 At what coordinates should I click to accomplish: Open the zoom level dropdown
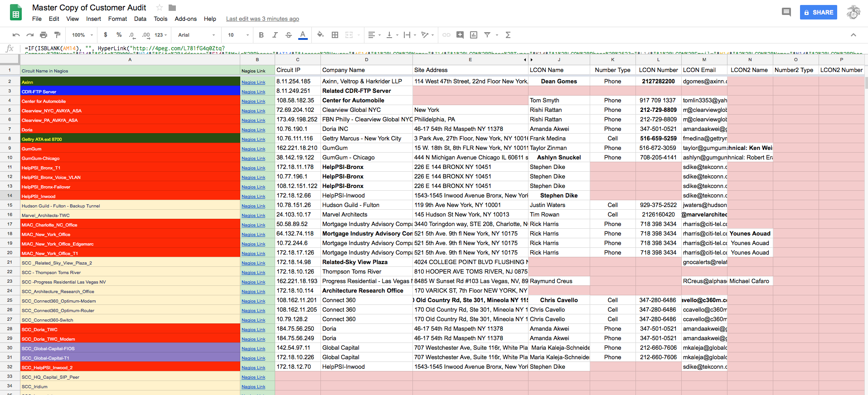point(82,35)
